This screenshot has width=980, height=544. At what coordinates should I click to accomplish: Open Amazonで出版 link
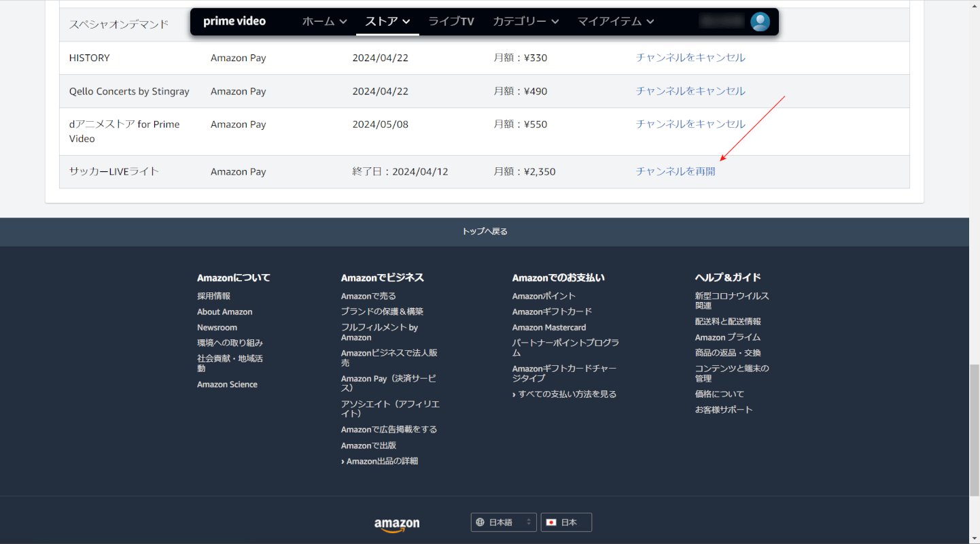pyautogui.click(x=368, y=446)
